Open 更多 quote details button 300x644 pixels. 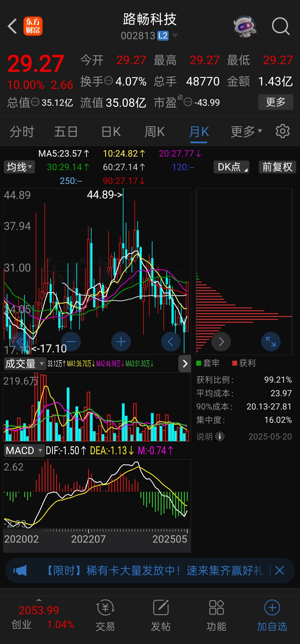[x=276, y=102]
